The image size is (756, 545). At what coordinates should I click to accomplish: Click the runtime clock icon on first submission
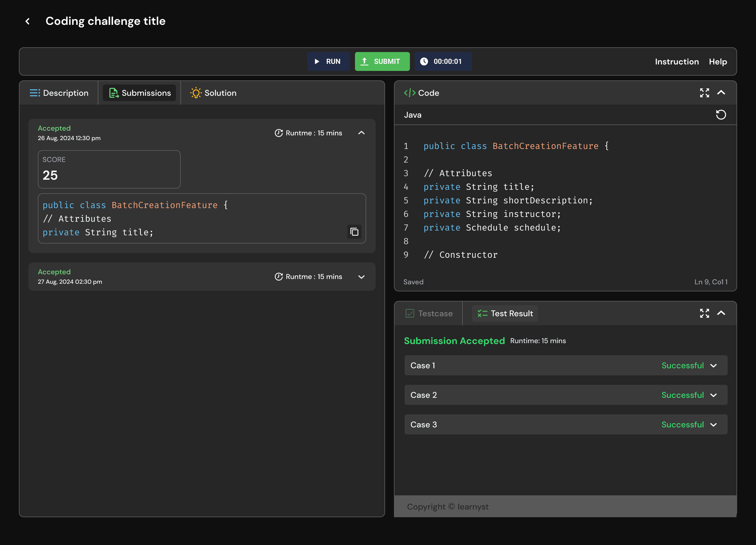click(x=279, y=133)
